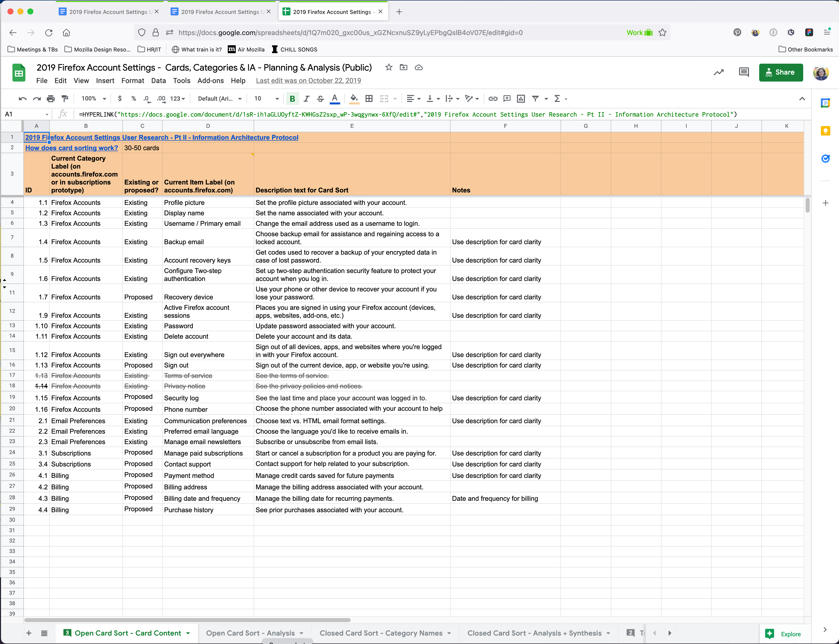Image resolution: width=839 pixels, height=644 pixels.
Task: Click the insert link icon
Action: (493, 98)
